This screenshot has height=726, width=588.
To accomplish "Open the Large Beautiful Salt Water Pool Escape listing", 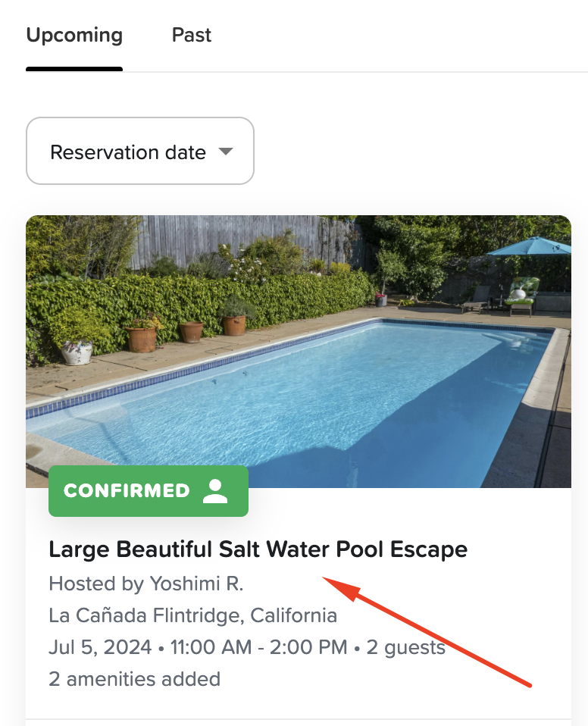I will point(258,549).
